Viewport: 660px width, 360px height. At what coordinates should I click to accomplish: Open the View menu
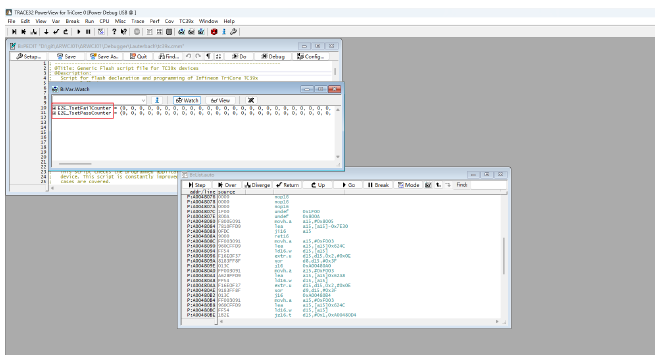click(41, 21)
